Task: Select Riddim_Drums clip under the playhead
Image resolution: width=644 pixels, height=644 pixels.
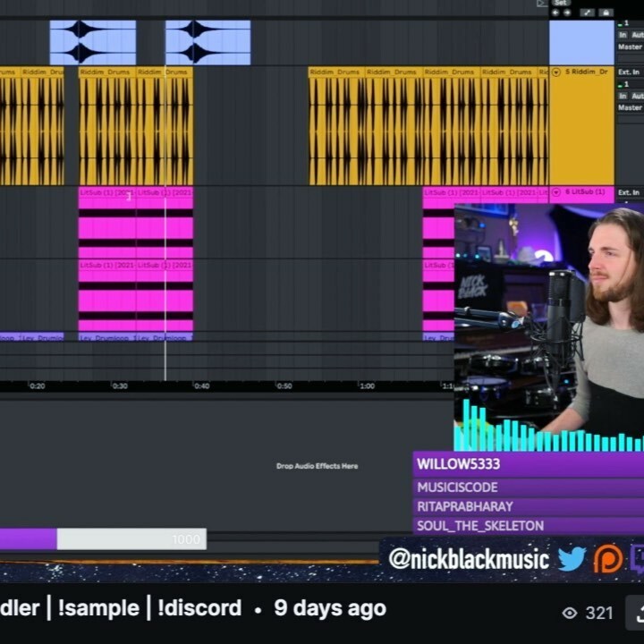Action: (x=165, y=126)
